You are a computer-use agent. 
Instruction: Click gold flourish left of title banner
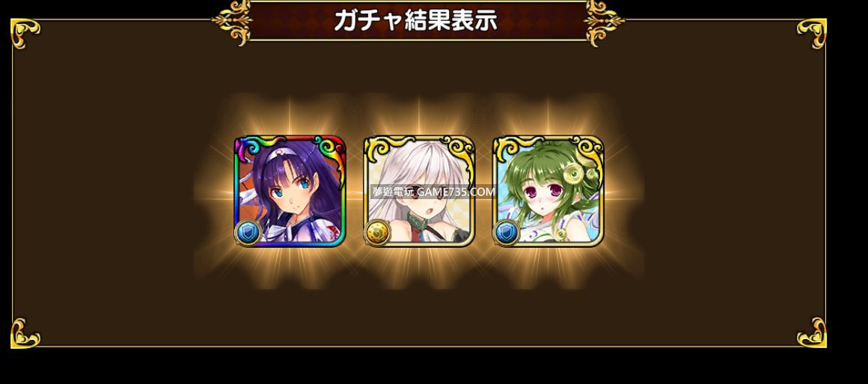(232, 22)
